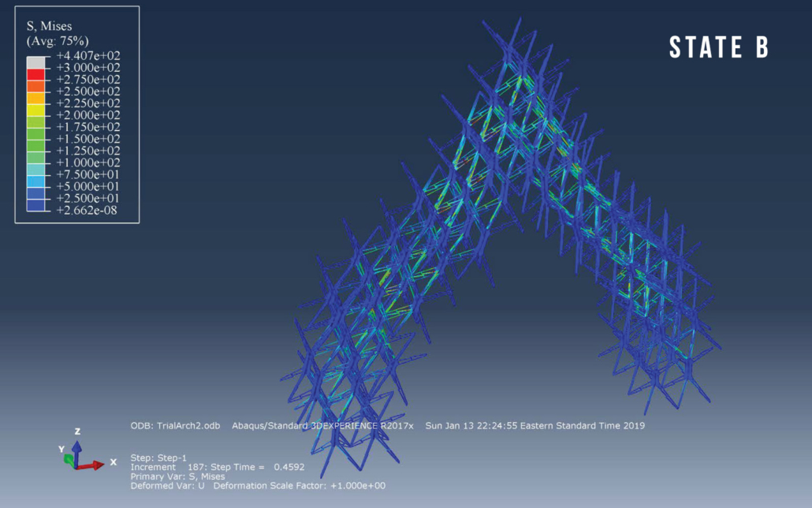This screenshot has width=812, height=508.
Task: Select the cyan legend color swatch
Action: click(36, 169)
